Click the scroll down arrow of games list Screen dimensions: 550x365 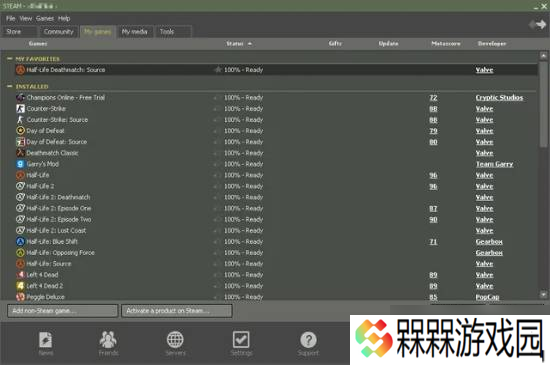pos(543,295)
